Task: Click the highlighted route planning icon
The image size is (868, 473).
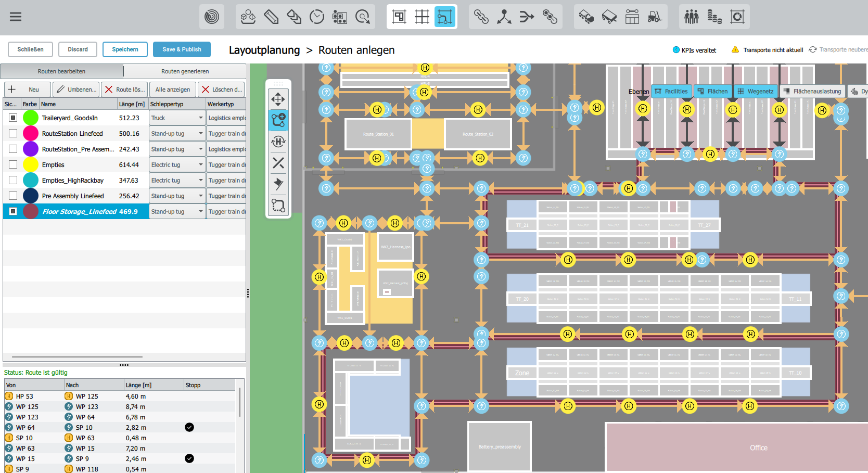Action: (x=445, y=17)
